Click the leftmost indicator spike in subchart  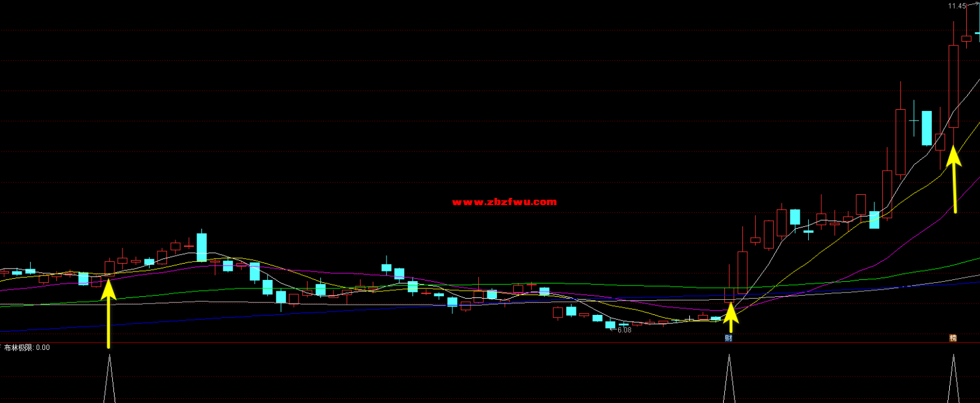109,381
